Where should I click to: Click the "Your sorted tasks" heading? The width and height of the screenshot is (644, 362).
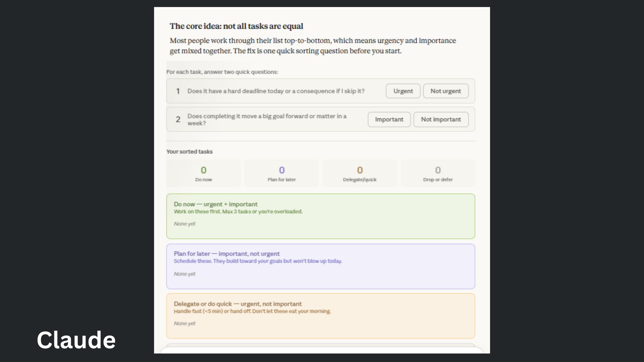pyautogui.click(x=190, y=152)
